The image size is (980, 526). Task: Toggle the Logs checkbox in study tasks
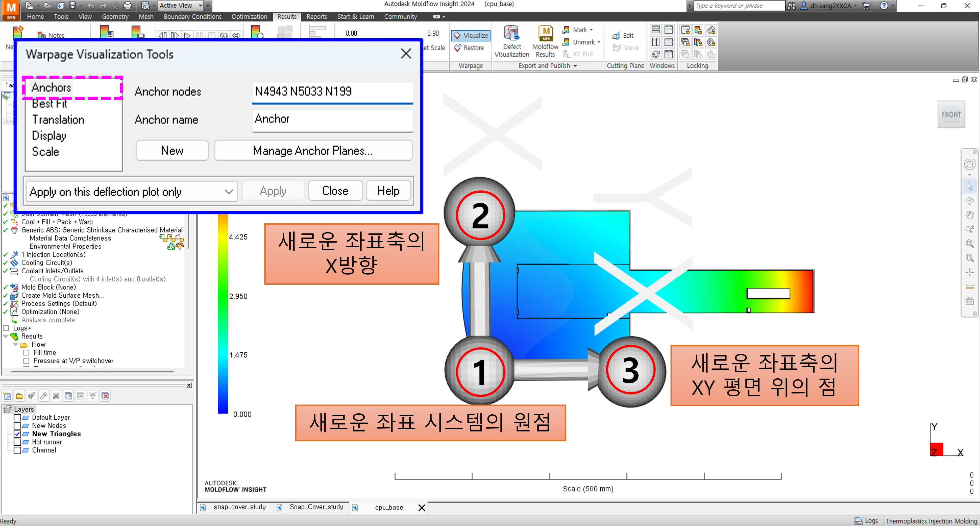click(6, 328)
